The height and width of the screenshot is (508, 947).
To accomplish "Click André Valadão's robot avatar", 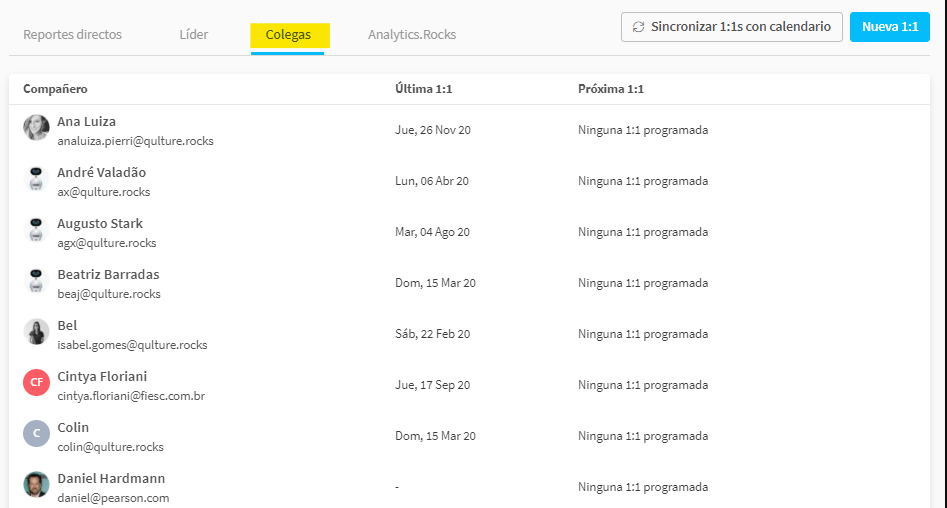I will click(36, 179).
